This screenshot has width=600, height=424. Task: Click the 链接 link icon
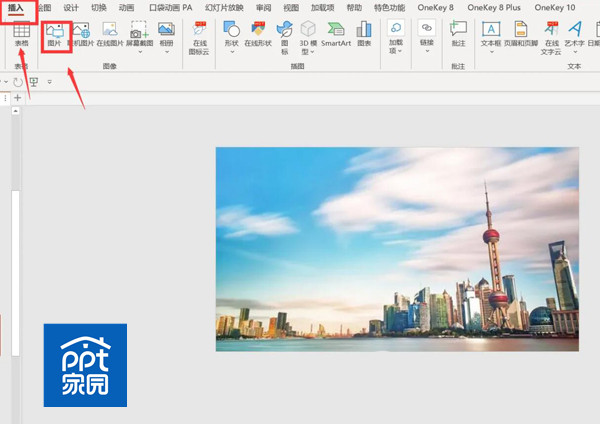pyautogui.click(x=427, y=28)
